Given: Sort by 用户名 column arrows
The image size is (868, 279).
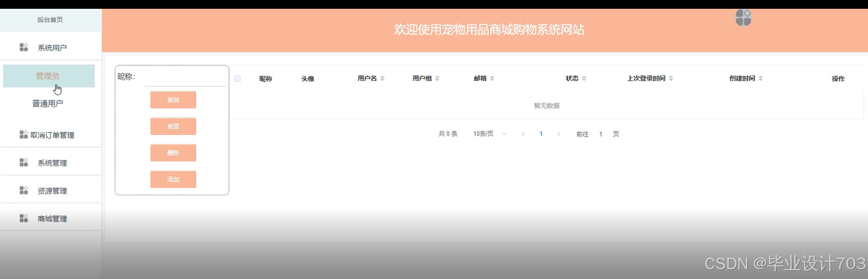Looking at the screenshot, I should (383, 79).
